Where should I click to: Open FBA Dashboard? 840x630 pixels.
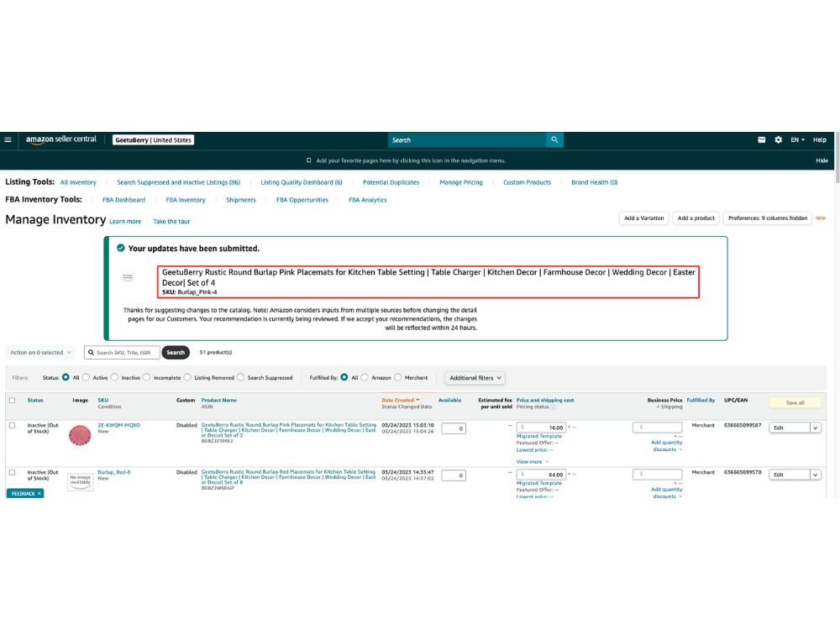tap(123, 200)
